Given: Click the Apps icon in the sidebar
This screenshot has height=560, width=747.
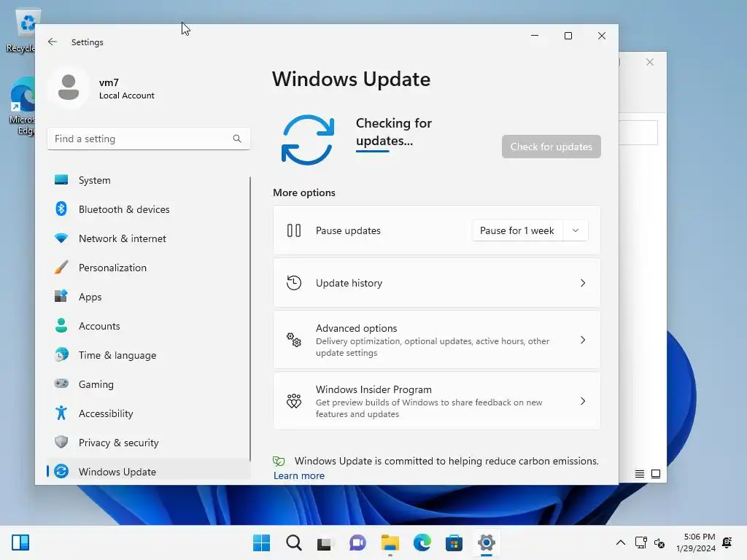Looking at the screenshot, I should (61, 296).
